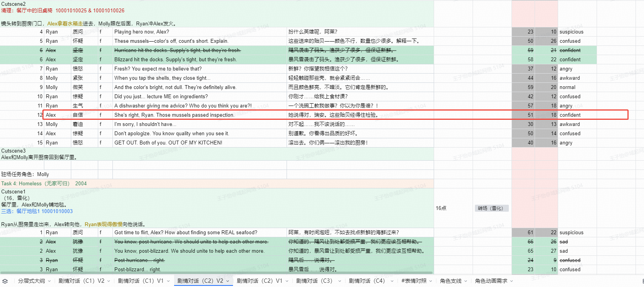Select cell "GET OUT. Both of you. OUT OF MY KITCHEN!"

tap(168, 143)
